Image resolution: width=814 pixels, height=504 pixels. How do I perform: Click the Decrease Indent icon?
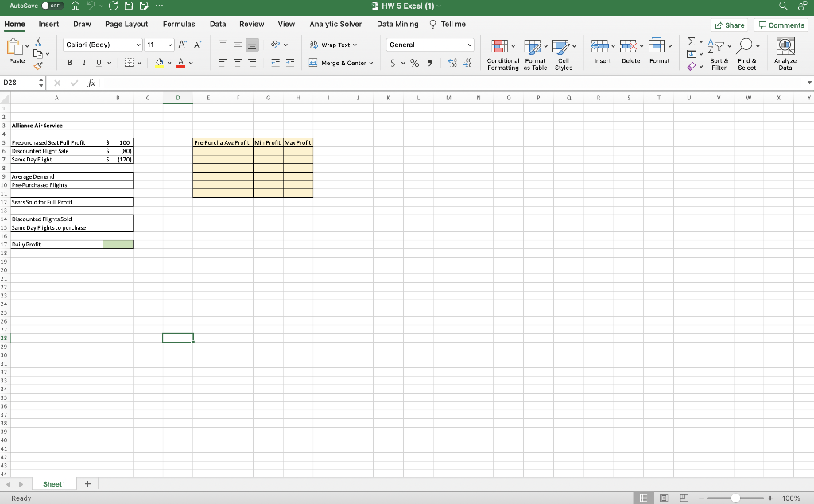click(x=276, y=63)
